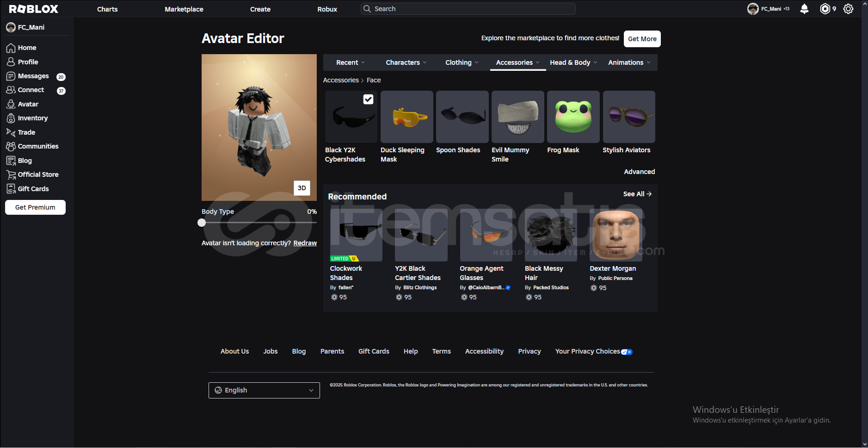Image resolution: width=868 pixels, height=448 pixels.
Task: Expand the Accessories dropdown
Action: pyautogui.click(x=517, y=62)
